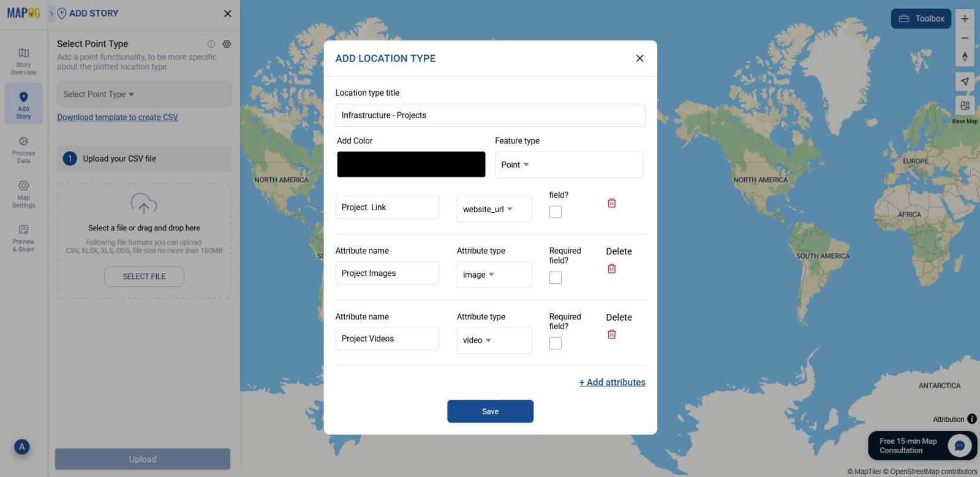This screenshot has height=477, width=980.
Task: Go to Preview & Share
Action: [x=23, y=238]
